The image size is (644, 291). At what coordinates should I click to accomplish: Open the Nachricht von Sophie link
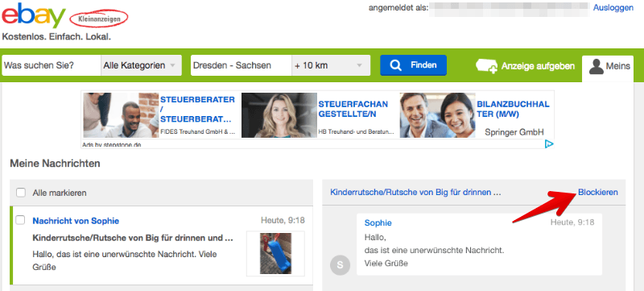pos(76,221)
